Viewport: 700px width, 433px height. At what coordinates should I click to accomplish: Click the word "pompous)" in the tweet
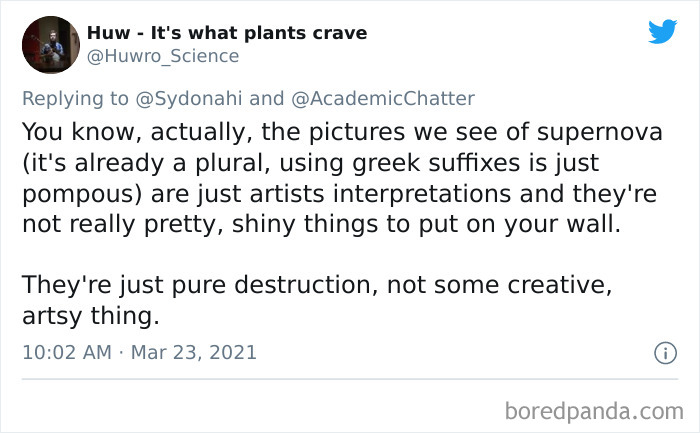click(x=82, y=194)
